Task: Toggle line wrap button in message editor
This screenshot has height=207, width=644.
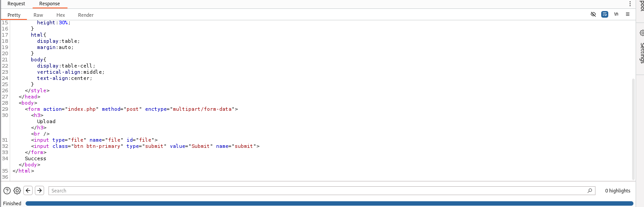Action: click(605, 15)
